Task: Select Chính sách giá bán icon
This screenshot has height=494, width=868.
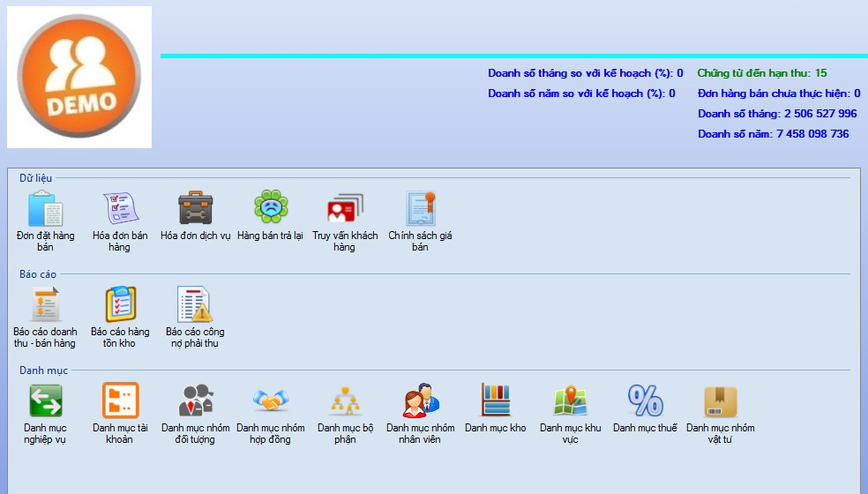Action: point(421,208)
